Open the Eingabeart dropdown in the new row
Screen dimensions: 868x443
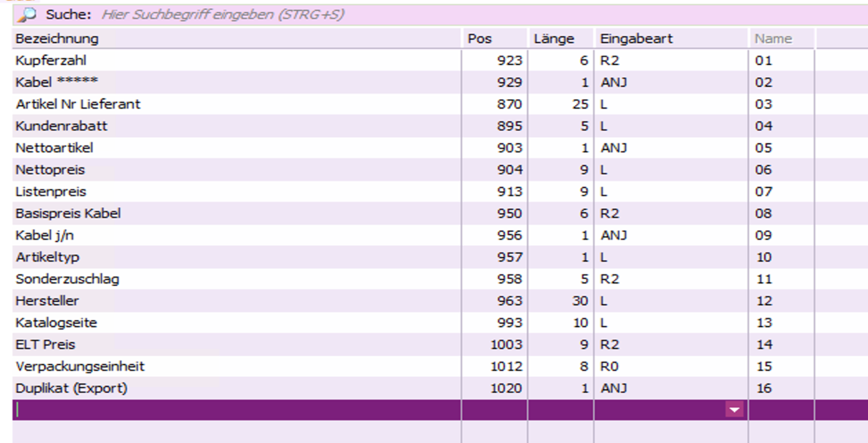[x=734, y=410]
